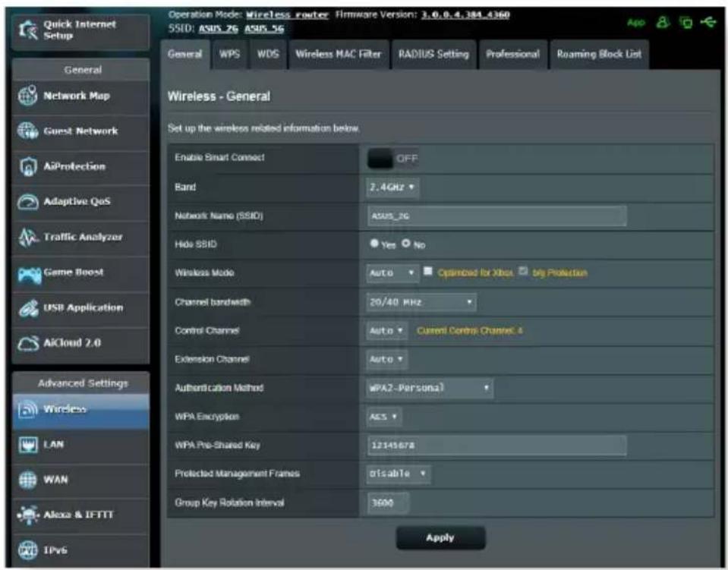
Task: Open the Channel bandwidth dropdown
Action: [421, 302]
